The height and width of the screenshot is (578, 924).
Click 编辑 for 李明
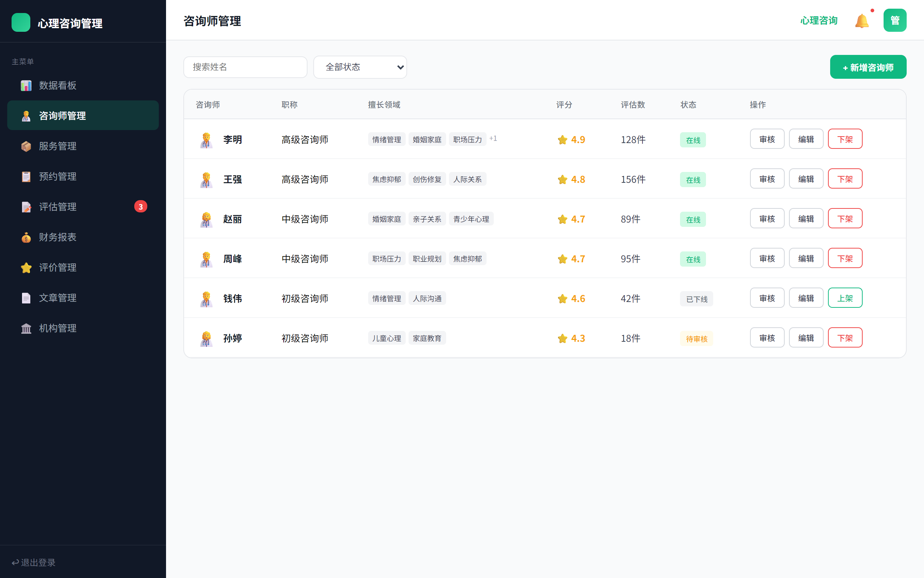[806, 139]
